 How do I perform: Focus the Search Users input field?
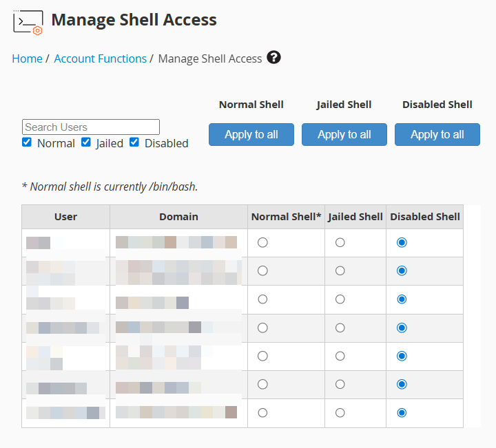(91, 127)
